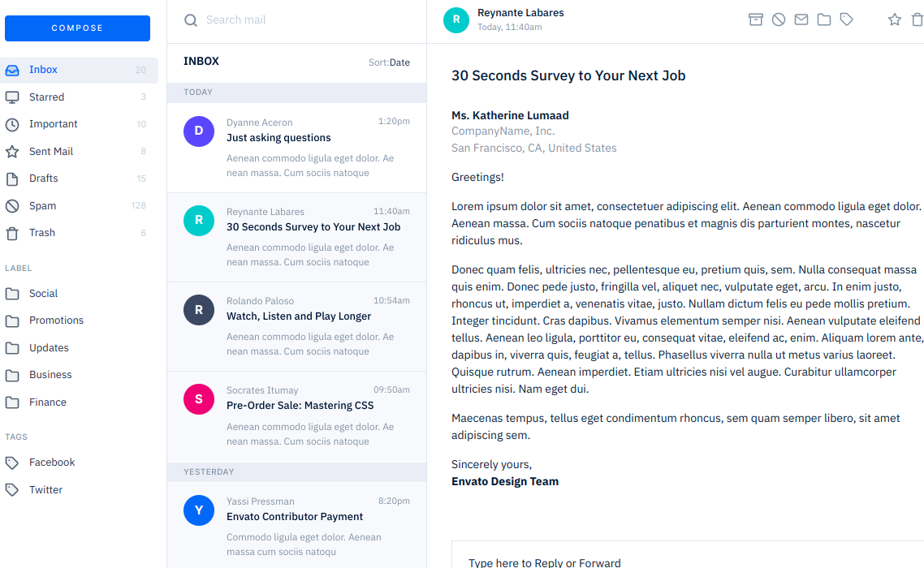The height and width of the screenshot is (568, 924).
Task: Delete the open email with trash icon
Action: 917,19
